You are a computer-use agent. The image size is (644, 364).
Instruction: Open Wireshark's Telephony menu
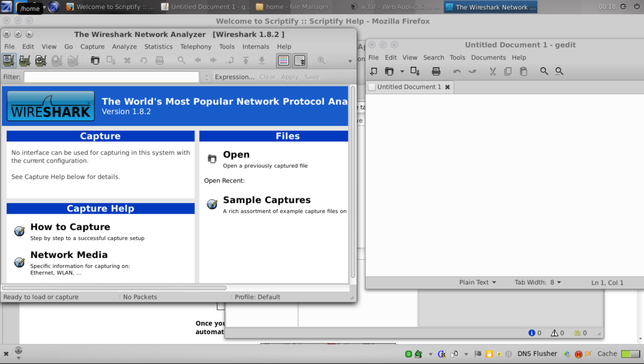pyautogui.click(x=196, y=46)
